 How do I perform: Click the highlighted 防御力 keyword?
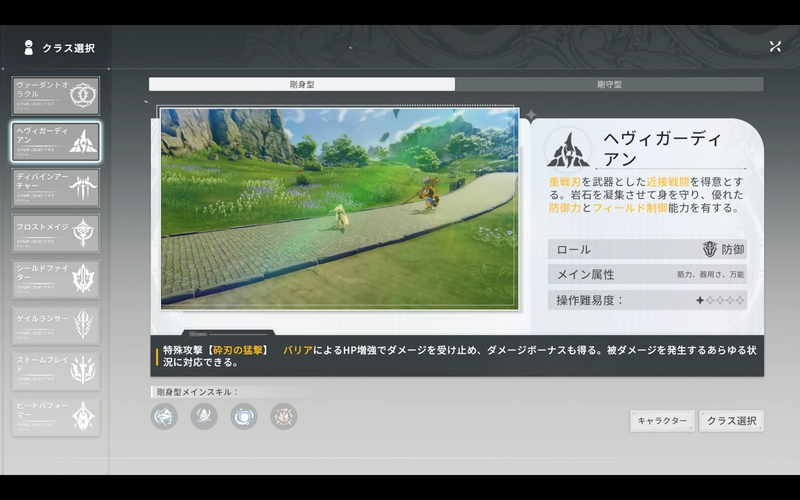[x=565, y=208]
